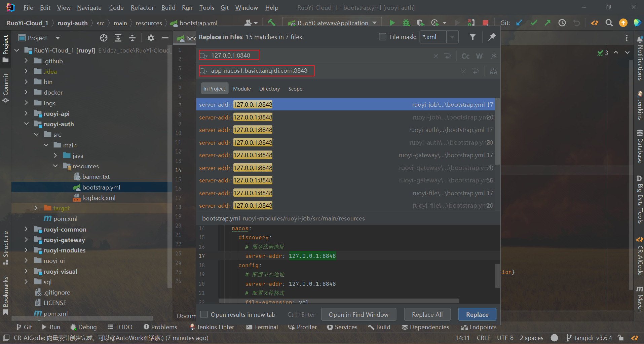Image resolution: width=644 pixels, height=344 pixels.
Task: Open the Database tool window
Action: point(640,146)
